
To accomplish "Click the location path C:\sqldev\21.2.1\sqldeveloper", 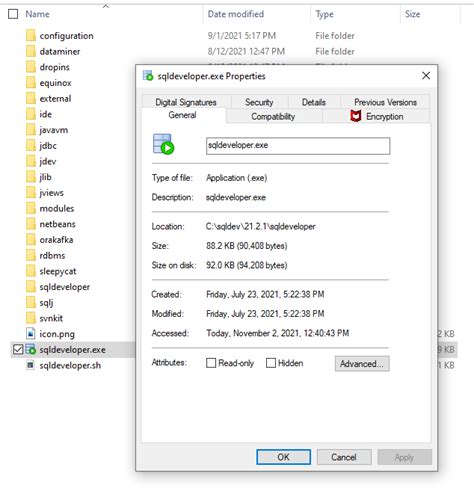I will tap(261, 227).
